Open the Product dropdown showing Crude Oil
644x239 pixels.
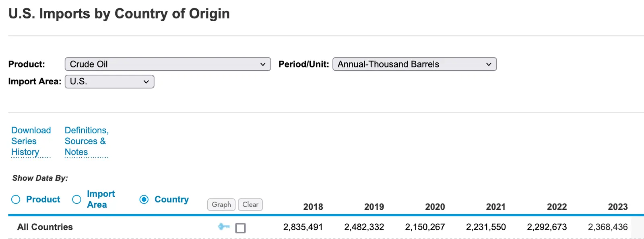click(167, 64)
